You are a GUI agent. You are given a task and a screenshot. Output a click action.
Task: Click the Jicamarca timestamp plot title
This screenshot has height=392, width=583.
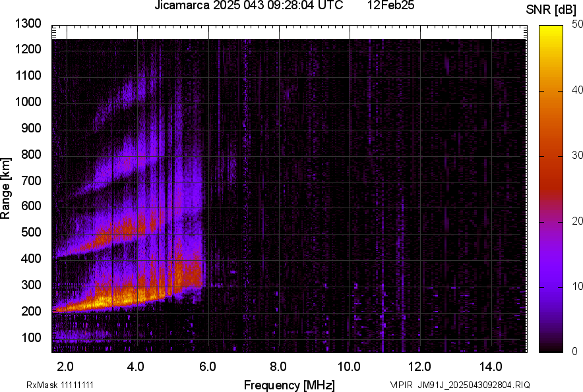(249, 6)
